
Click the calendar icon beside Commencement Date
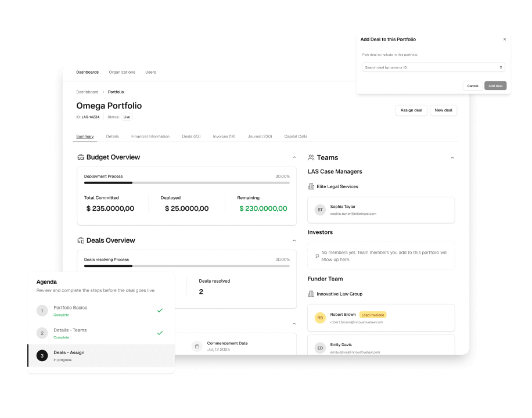[197, 346]
